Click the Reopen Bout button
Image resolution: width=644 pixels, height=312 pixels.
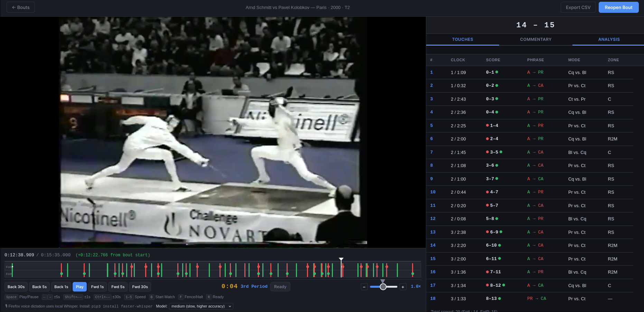pyautogui.click(x=618, y=7)
